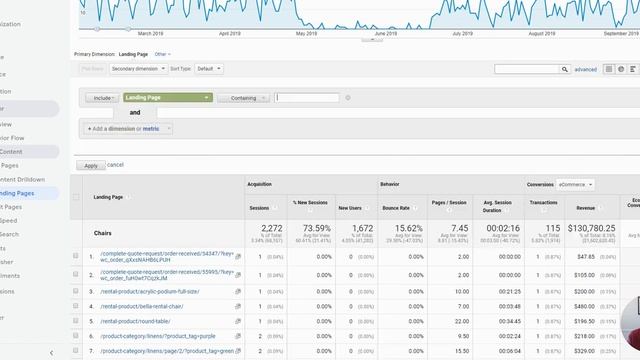
Task: Click the magnifier search icon
Action: (564, 69)
